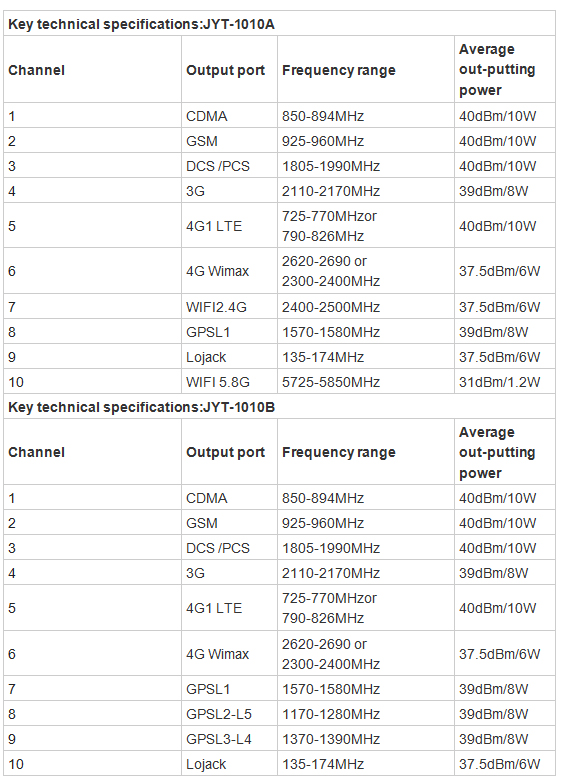The image size is (566, 782).
Task: Select the JYT-1010B specifications heading
Action: point(141,407)
